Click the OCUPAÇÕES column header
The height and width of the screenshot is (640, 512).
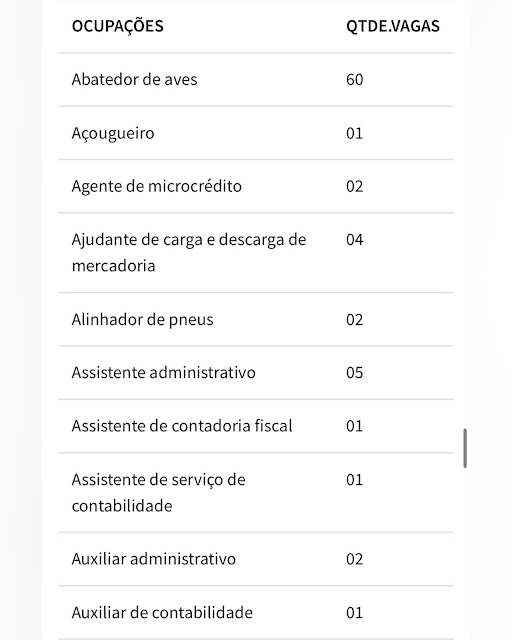click(x=118, y=26)
